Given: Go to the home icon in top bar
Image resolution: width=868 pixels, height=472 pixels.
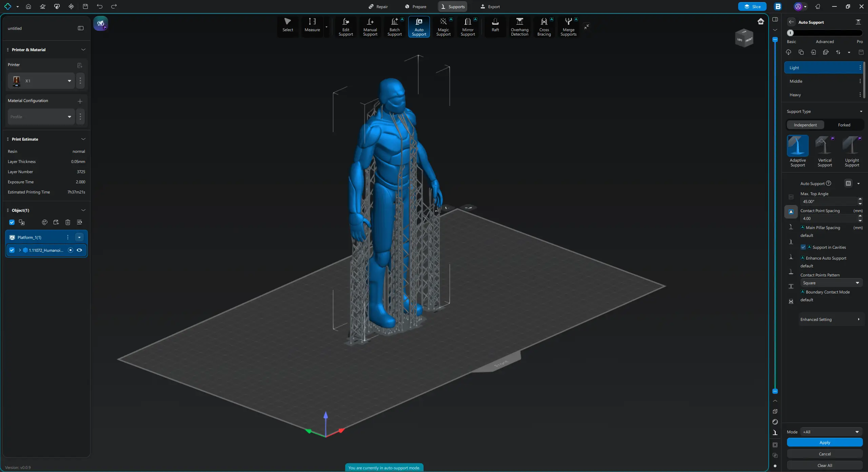Looking at the screenshot, I should 28,6.
